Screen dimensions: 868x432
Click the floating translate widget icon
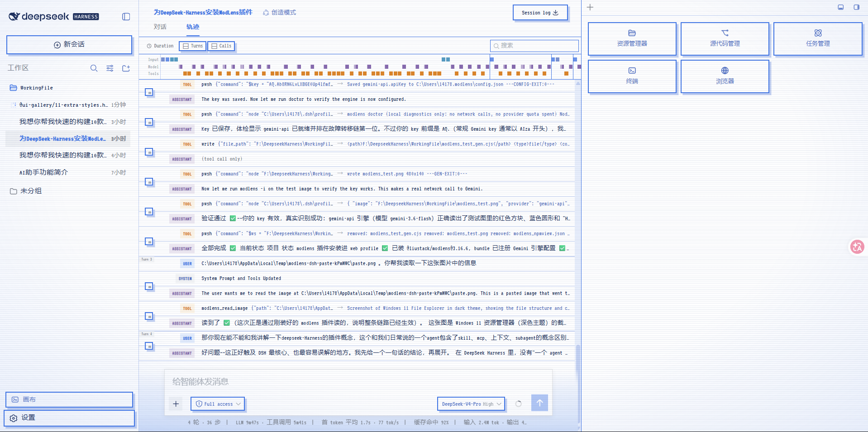point(857,247)
